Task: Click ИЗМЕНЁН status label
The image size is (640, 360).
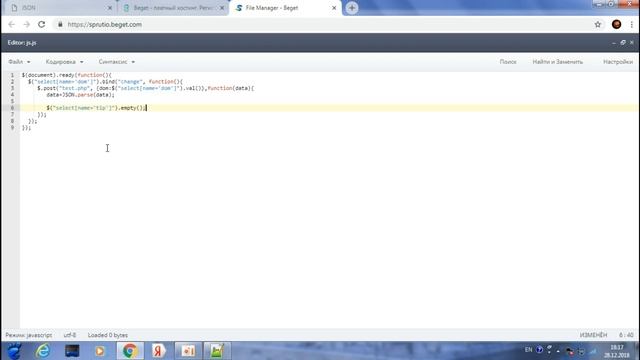Action: tap(593, 335)
